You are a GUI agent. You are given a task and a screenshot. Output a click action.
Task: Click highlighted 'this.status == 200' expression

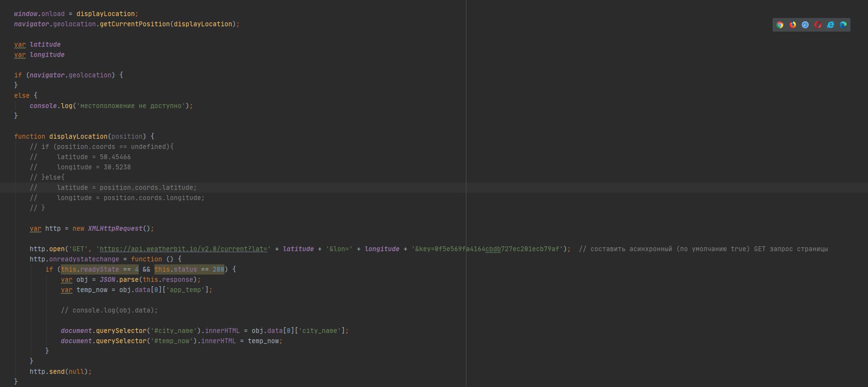[189, 269]
